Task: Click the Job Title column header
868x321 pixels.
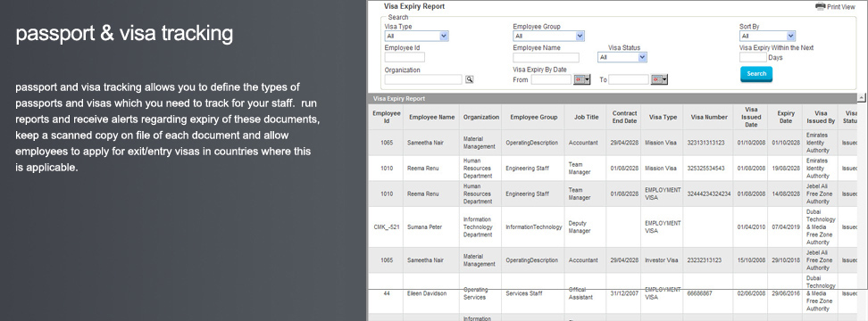Action: (586, 117)
